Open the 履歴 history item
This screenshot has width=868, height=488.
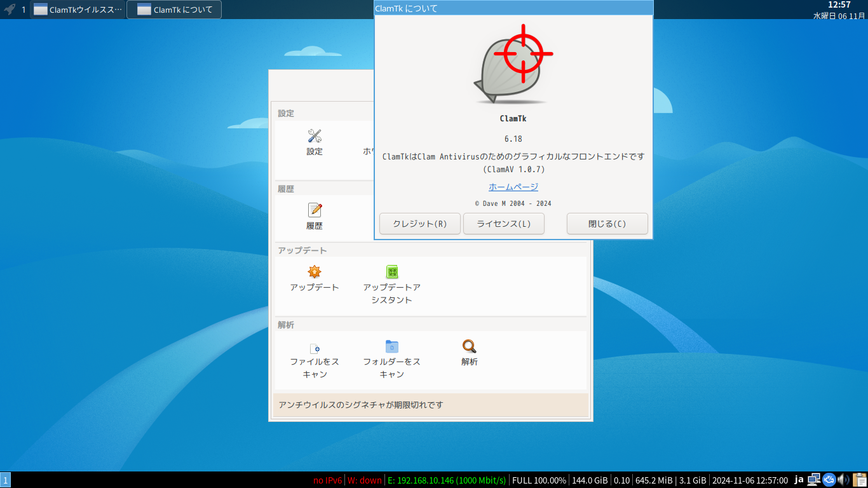pyautogui.click(x=315, y=217)
